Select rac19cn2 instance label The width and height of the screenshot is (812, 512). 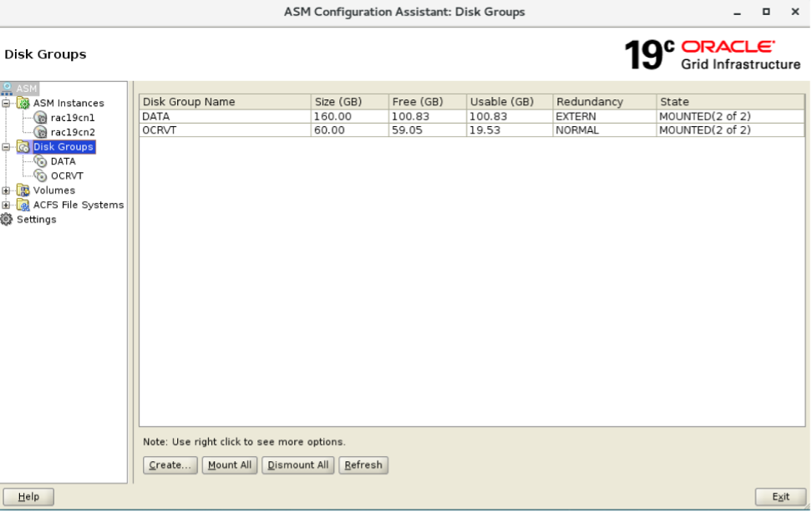point(73,132)
